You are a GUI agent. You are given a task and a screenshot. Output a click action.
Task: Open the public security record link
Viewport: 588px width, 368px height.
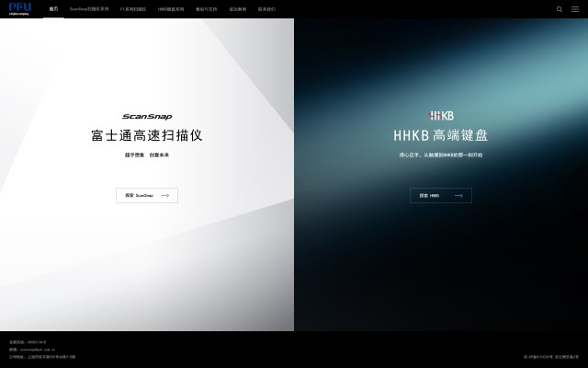(567, 357)
